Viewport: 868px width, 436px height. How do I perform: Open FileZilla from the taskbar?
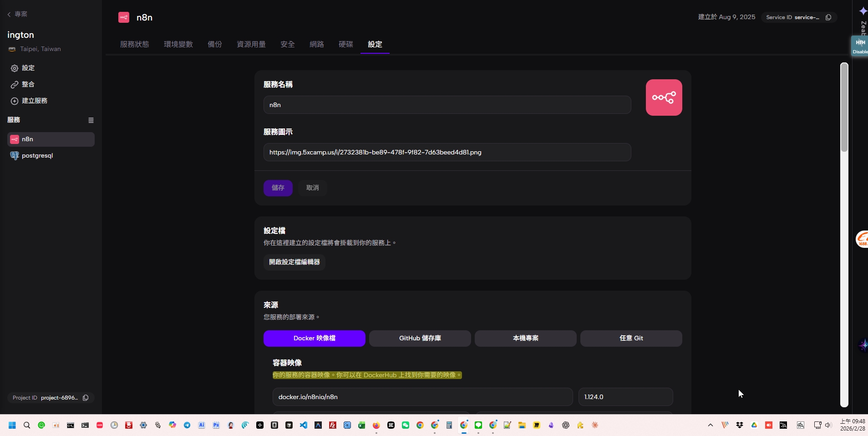333,425
